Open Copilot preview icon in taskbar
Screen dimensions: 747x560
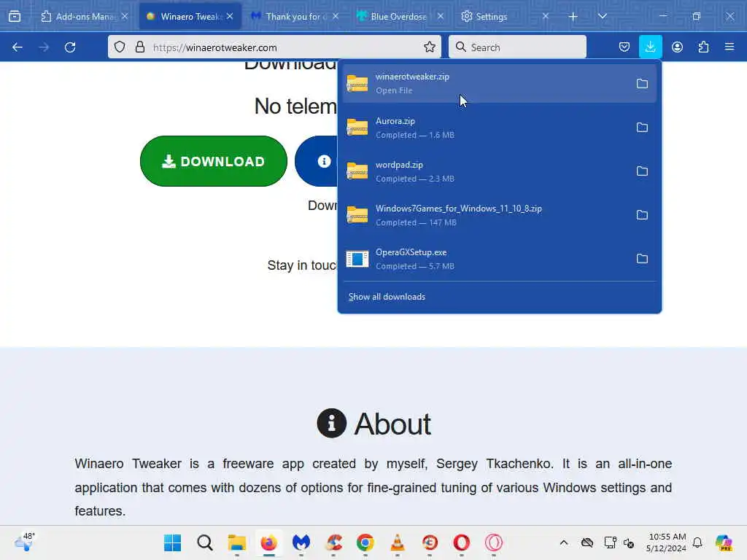[724, 542]
